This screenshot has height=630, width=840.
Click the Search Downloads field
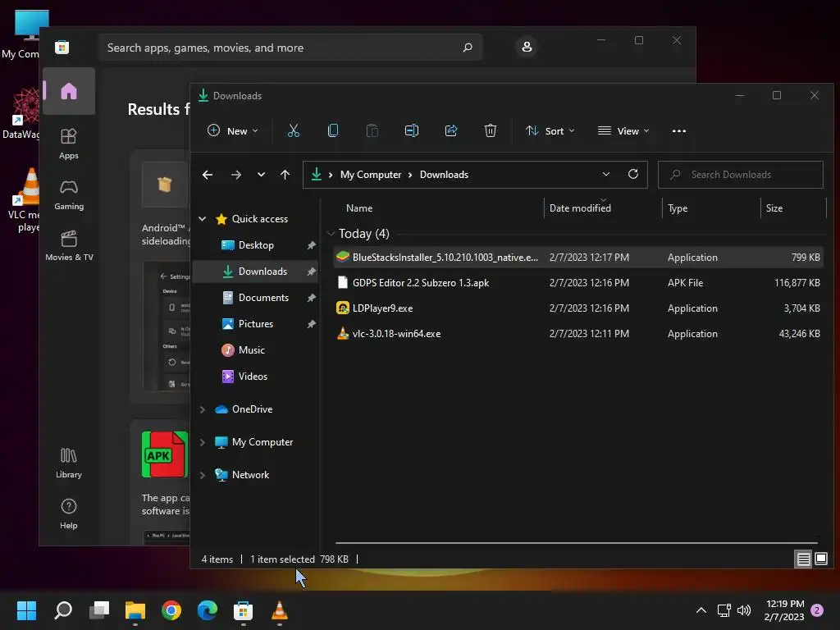pos(741,175)
